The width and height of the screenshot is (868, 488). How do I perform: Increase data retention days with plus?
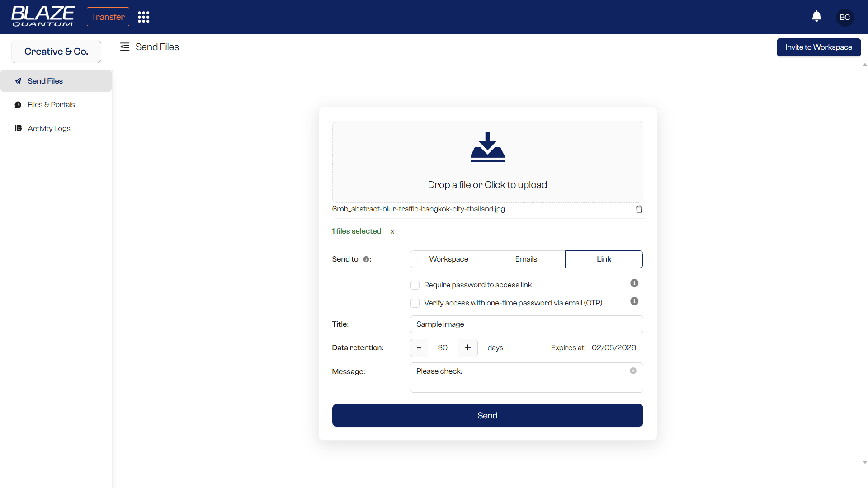467,348
